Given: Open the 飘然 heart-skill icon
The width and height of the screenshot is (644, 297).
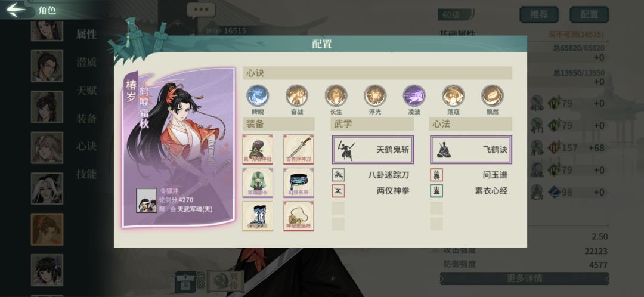Looking at the screenshot, I should tap(492, 95).
